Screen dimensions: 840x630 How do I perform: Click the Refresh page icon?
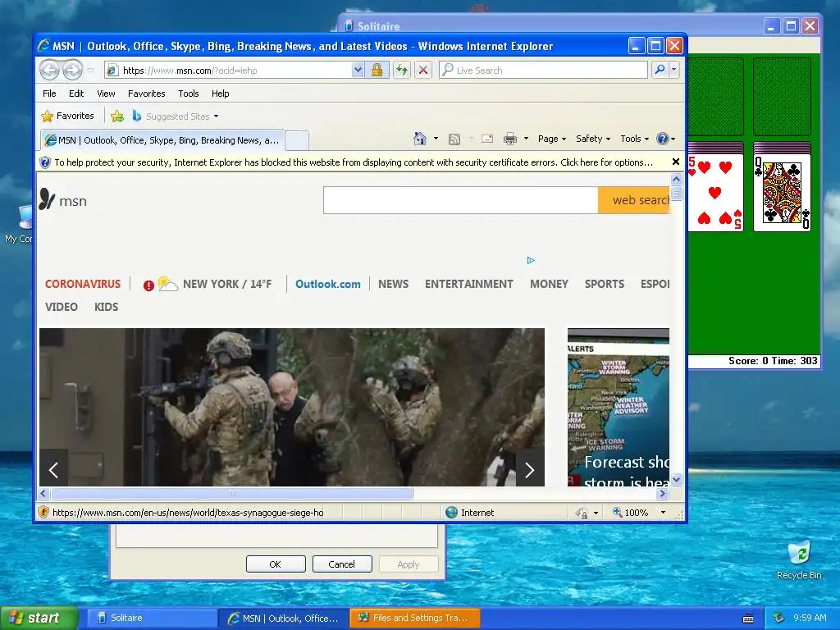click(402, 71)
